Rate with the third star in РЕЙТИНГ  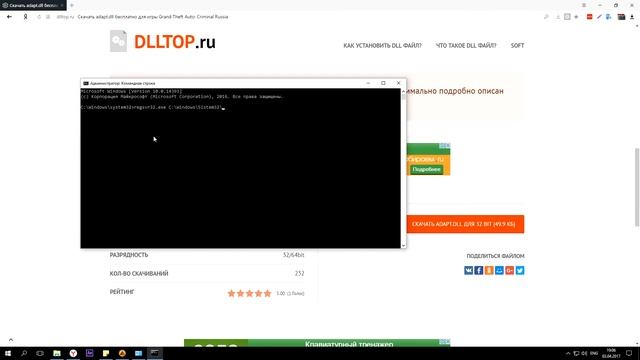tap(249, 293)
